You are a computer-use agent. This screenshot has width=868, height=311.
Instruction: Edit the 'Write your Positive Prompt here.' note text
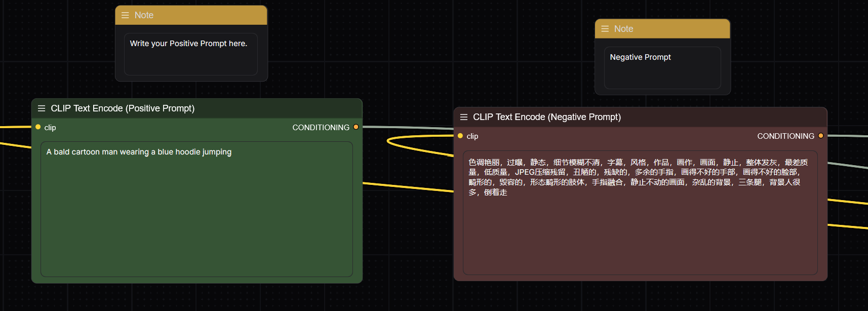coord(191,54)
